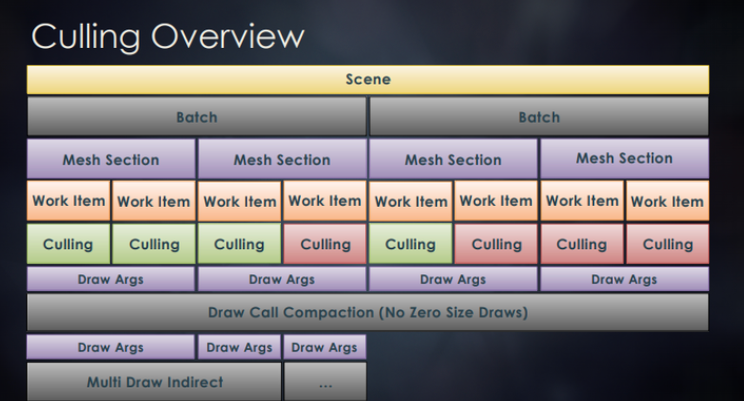Select the rightmost Draw Args above Compaction bar
Image resolution: width=744 pixels, height=401 pixels.
coord(624,280)
